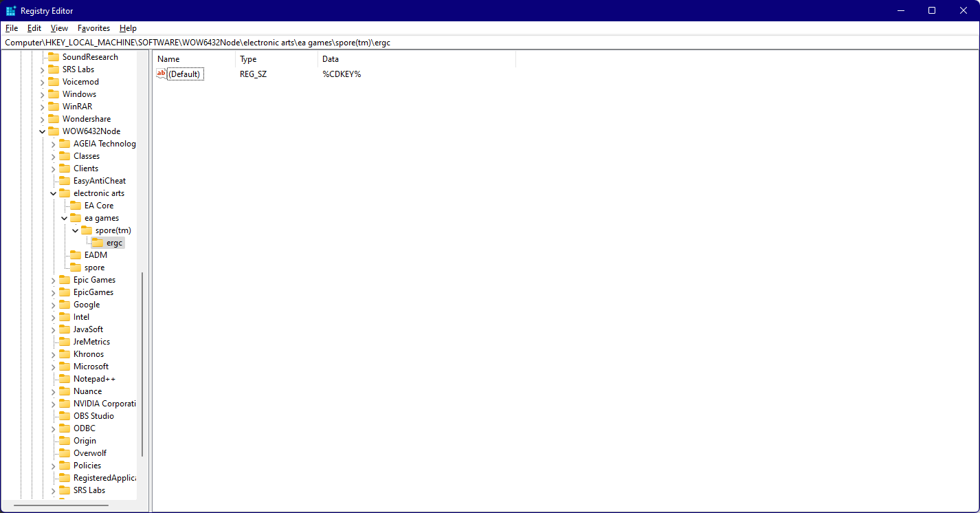This screenshot has height=513, width=980.
Task: Select the NVIDIA Corporation folder icon
Action: coord(65,403)
